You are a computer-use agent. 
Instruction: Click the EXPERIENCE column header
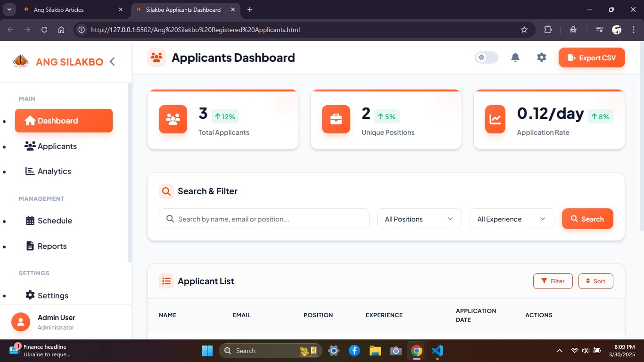pos(384,315)
